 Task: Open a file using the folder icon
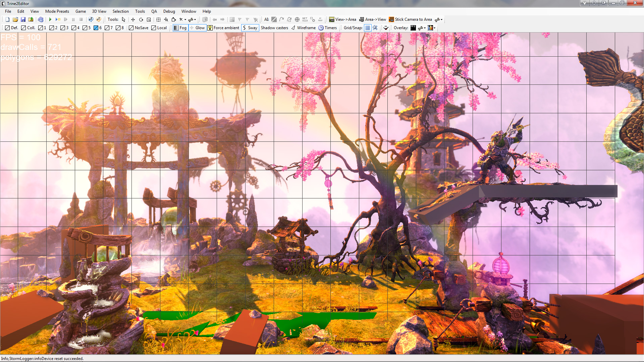tap(15, 19)
